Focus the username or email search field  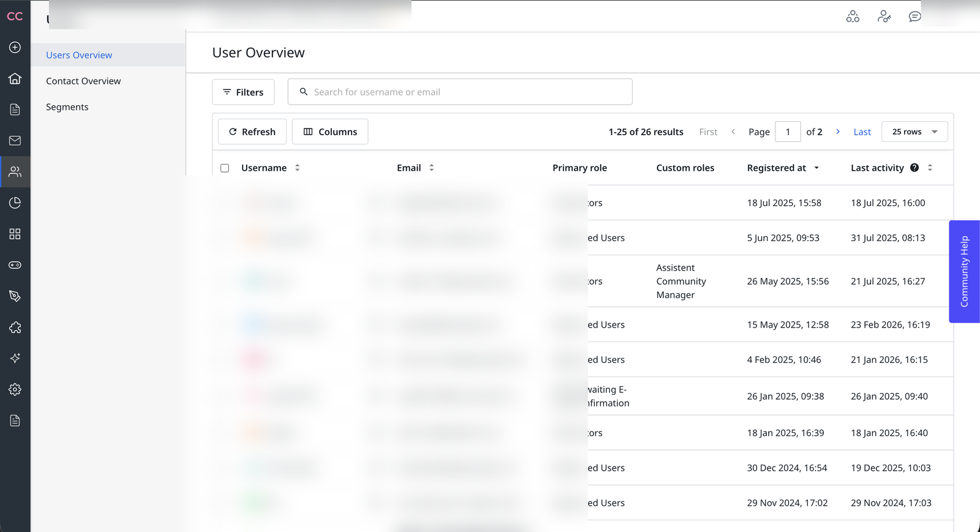(460, 92)
